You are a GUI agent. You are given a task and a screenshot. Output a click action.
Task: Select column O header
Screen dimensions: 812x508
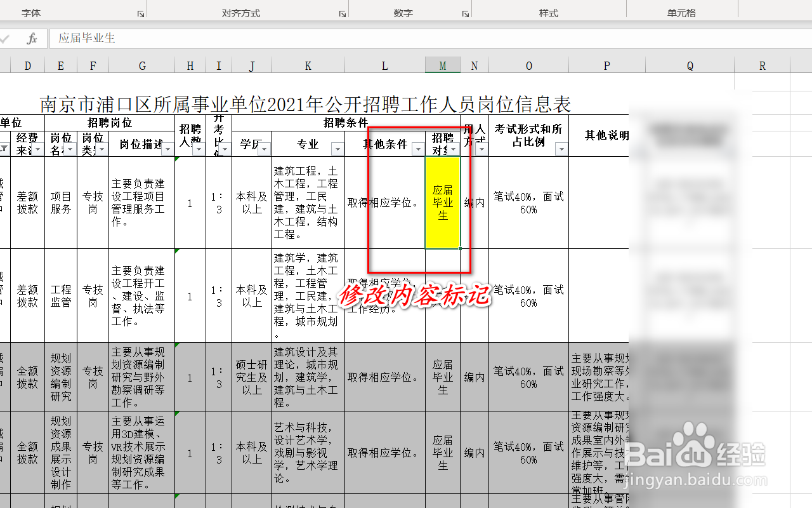click(x=529, y=65)
